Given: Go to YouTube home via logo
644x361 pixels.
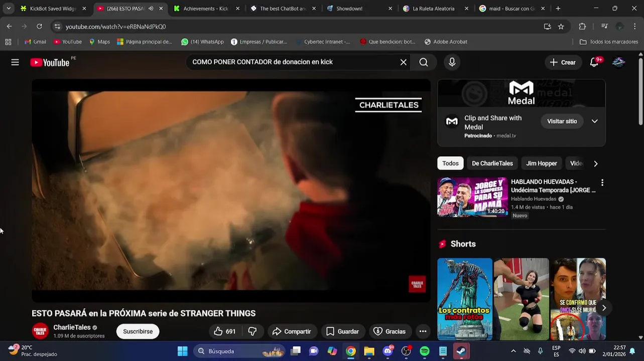Looking at the screenshot, I should click(50, 62).
